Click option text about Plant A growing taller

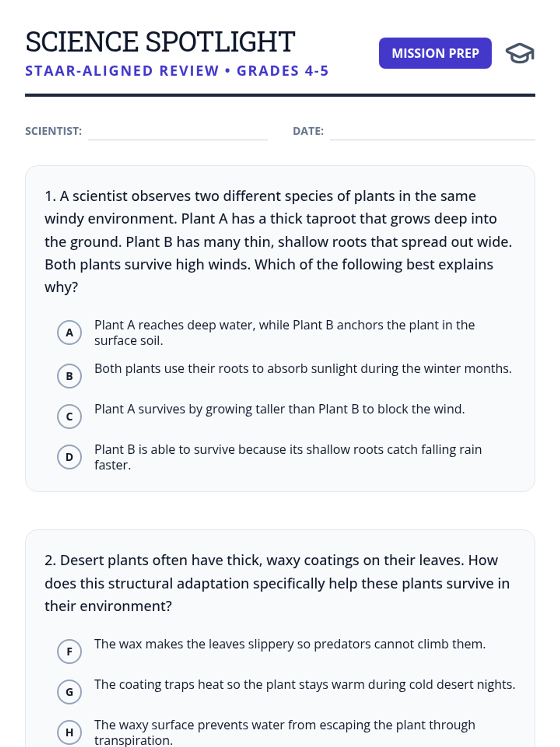coord(280,409)
